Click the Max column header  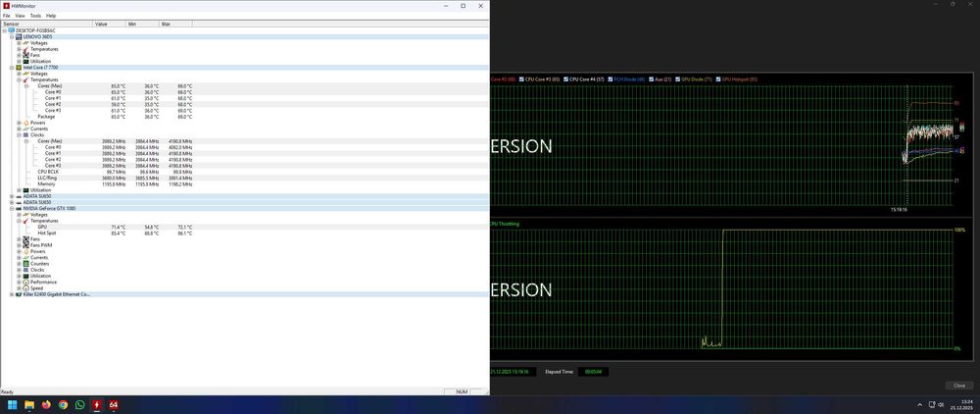[176, 24]
